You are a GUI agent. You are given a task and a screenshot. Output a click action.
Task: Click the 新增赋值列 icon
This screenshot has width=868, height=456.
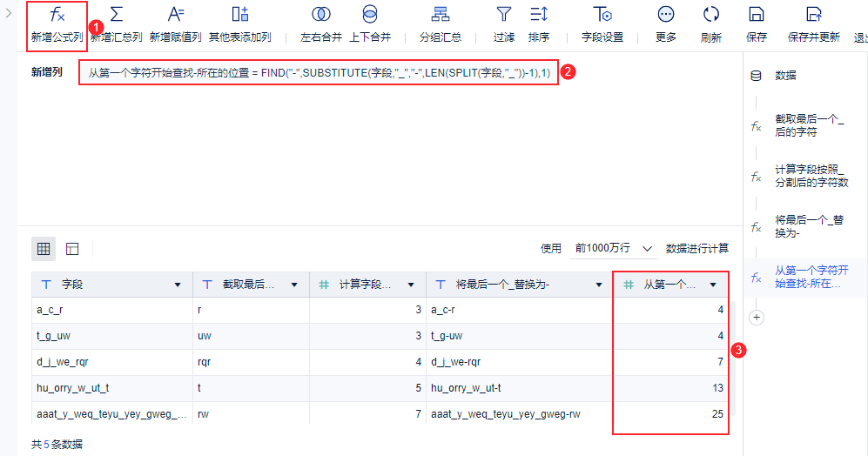click(176, 15)
